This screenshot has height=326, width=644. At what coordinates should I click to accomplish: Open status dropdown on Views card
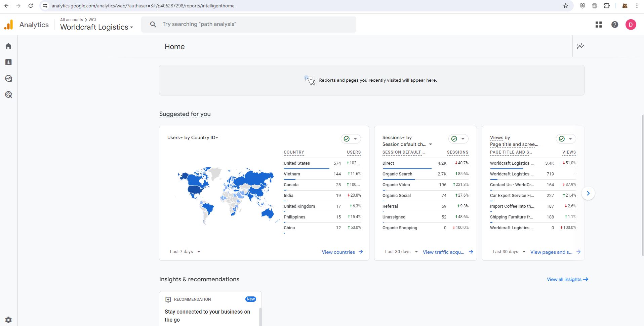click(566, 139)
